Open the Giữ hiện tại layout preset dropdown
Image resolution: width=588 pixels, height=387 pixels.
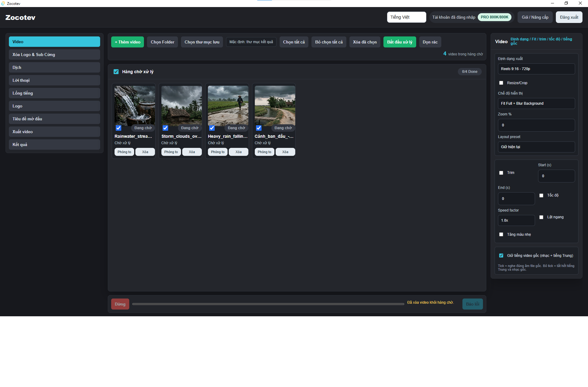coord(536,147)
